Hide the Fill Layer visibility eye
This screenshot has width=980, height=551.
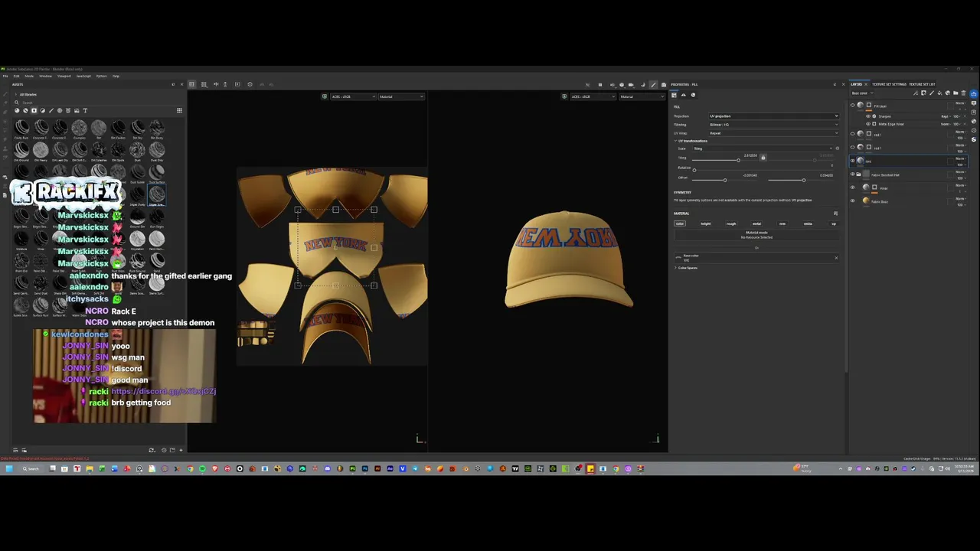(853, 105)
